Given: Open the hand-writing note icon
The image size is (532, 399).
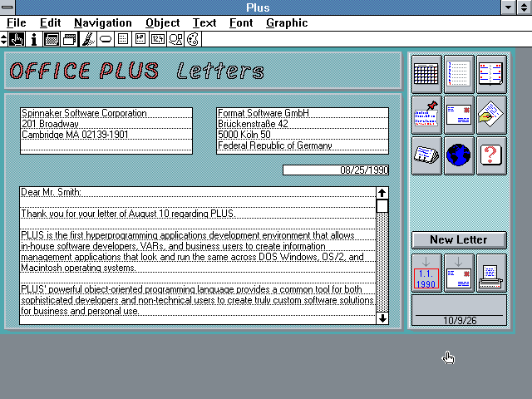Looking at the screenshot, I should [x=491, y=115].
